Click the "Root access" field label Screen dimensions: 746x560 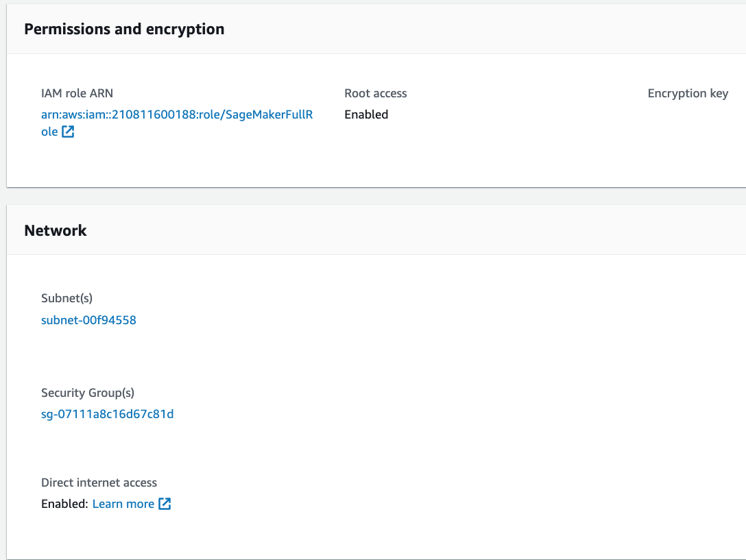tap(375, 93)
